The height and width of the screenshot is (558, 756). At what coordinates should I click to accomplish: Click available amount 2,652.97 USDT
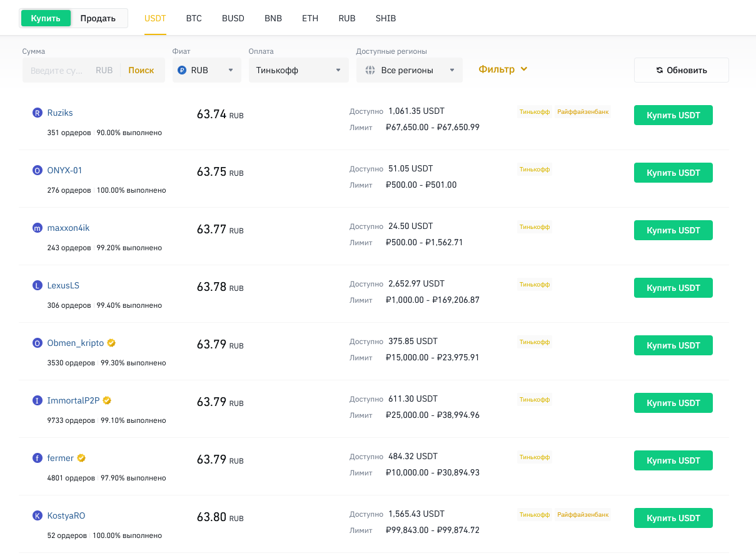(416, 283)
